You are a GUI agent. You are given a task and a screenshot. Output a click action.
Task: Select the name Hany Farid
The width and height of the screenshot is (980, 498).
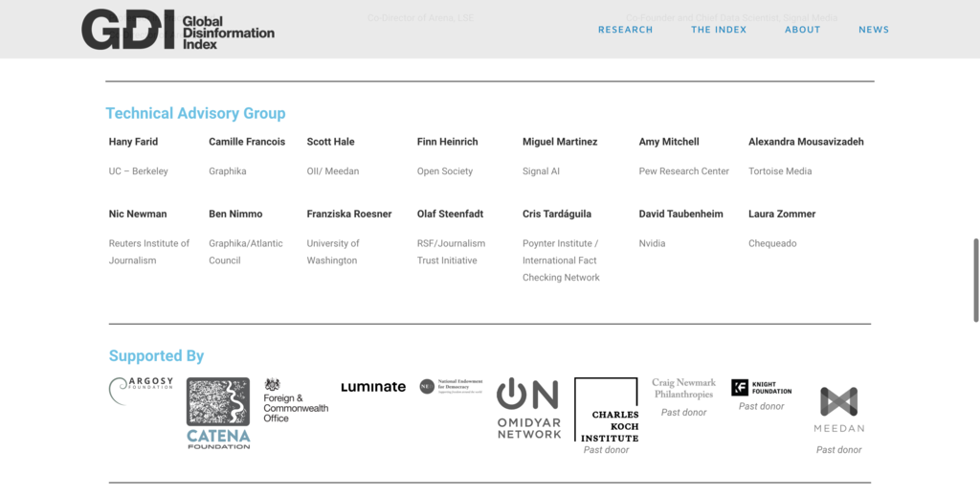[x=133, y=142]
